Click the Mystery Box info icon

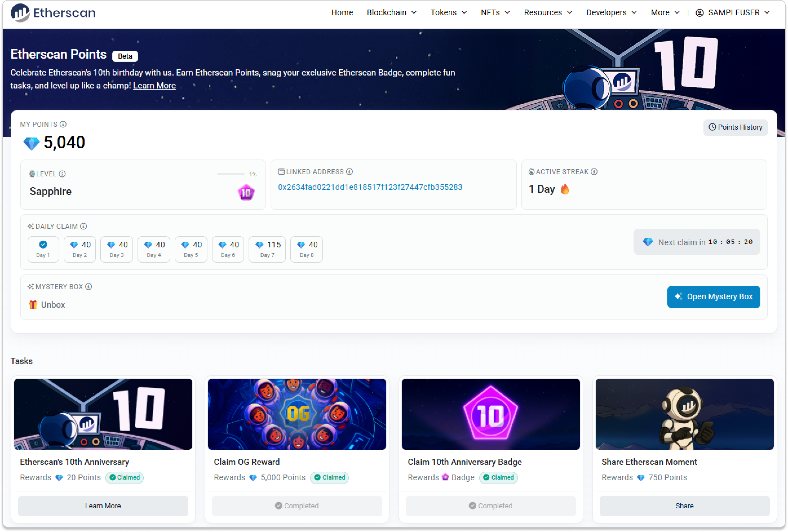[88, 287]
